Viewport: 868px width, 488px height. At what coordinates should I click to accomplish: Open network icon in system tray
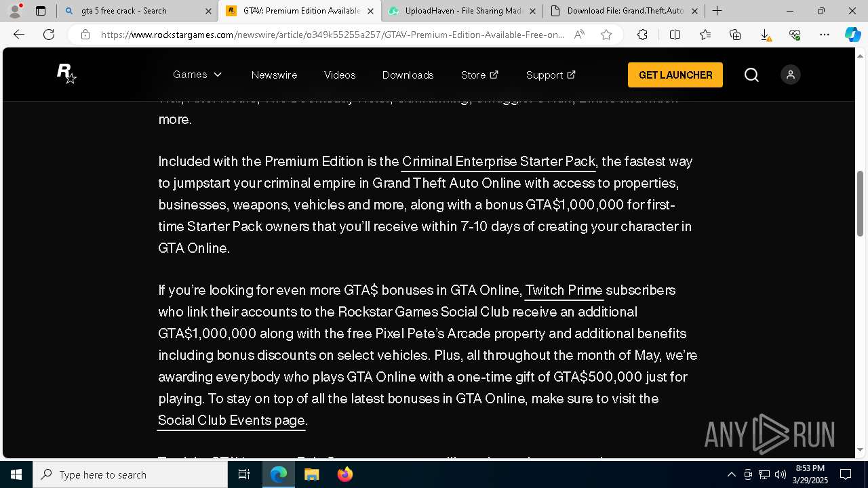(x=764, y=474)
